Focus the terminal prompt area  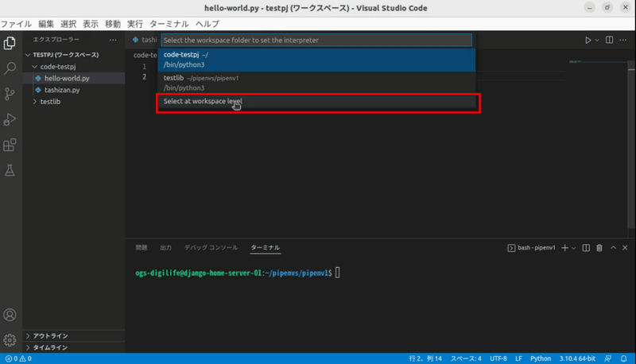[x=337, y=273]
